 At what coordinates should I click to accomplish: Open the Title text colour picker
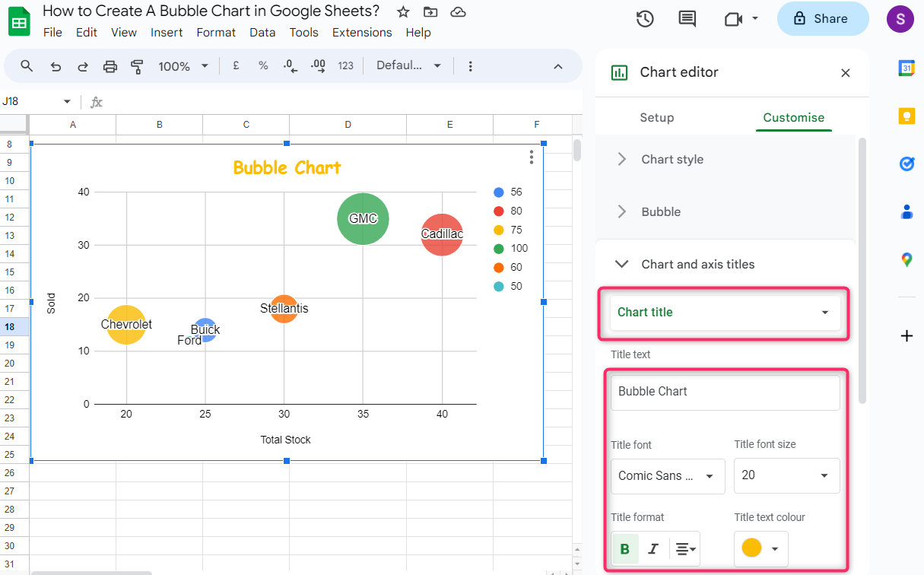click(x=760, y=548)
